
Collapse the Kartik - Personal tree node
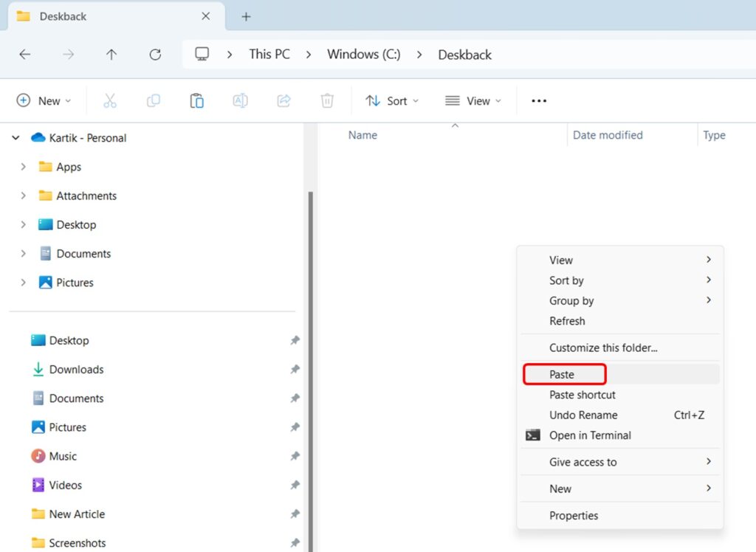point(16,138)
